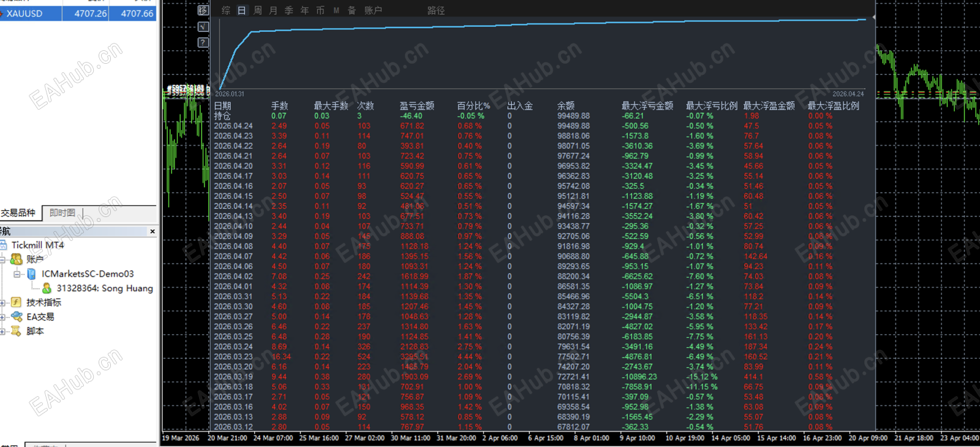Select the 脚本 tree label
980x447 pixels.
pos(35,331)
